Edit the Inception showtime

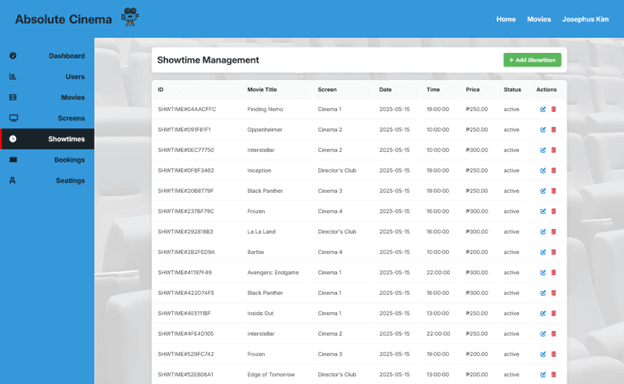point(543,170)
